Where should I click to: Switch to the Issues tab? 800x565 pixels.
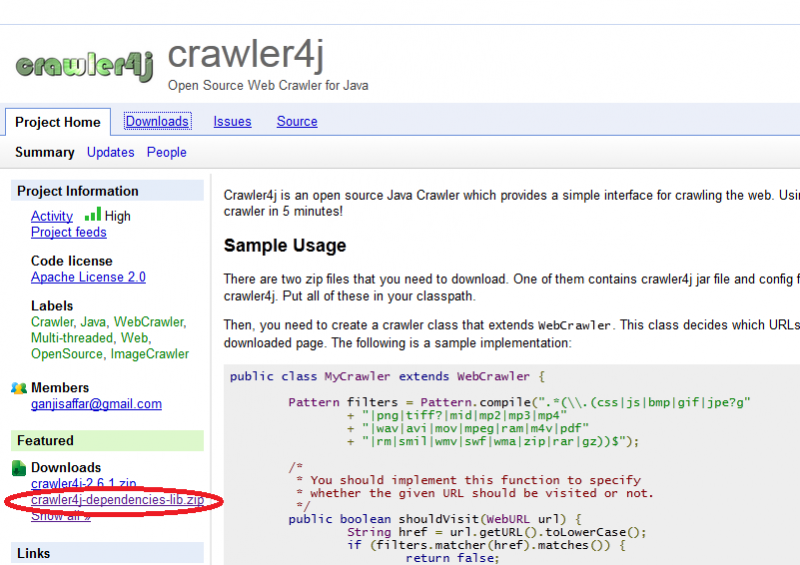pyautogui.click(x=232, y=121)
